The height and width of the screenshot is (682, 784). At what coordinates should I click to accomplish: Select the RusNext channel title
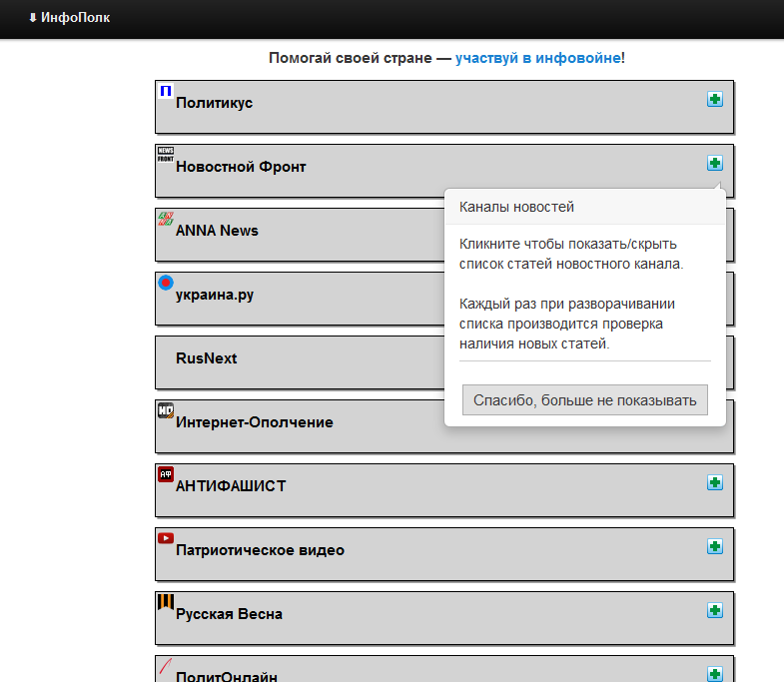pyautogui.click(x=206, y=358)
